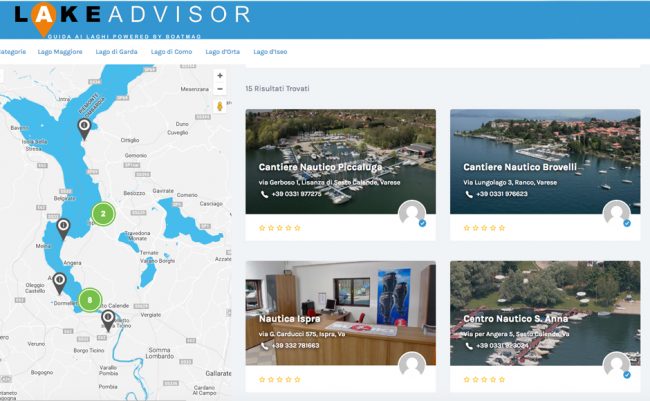This screenshot has width=650, height=401.
Task: Zoom in on the map
Action: [x=220, y=75]
